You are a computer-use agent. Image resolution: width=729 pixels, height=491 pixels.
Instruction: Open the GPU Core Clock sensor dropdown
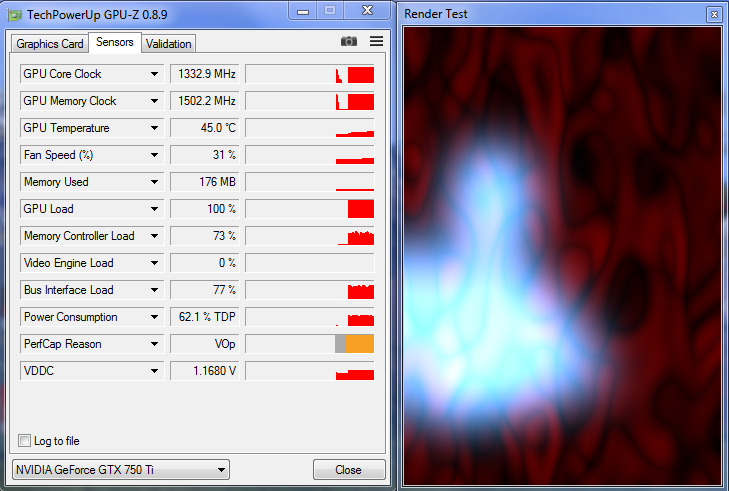(154, 74)
